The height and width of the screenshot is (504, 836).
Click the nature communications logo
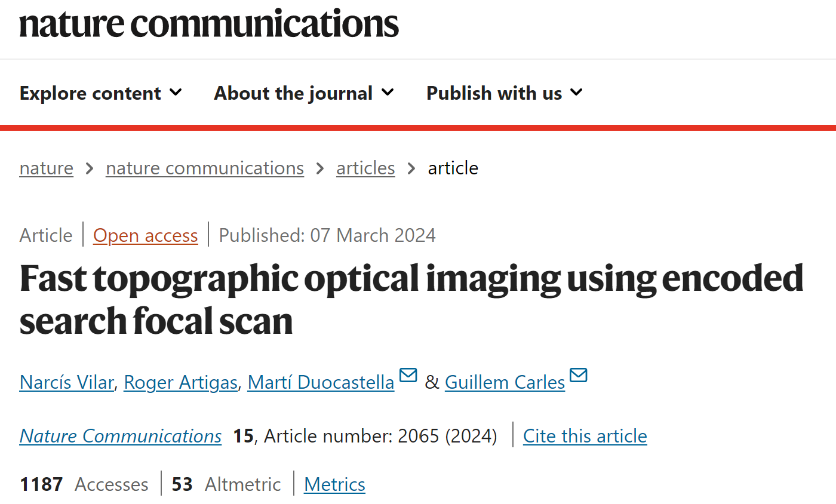pos(209,24)
